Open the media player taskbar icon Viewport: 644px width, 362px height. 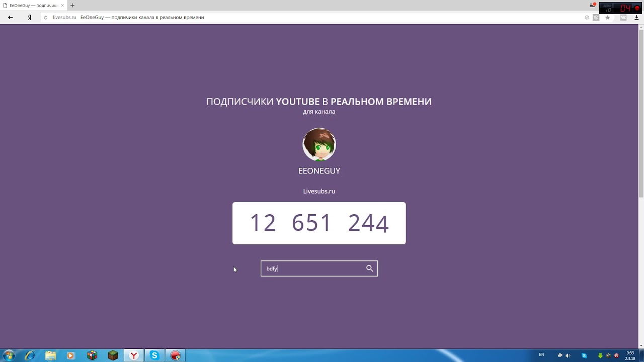point(70,355)
